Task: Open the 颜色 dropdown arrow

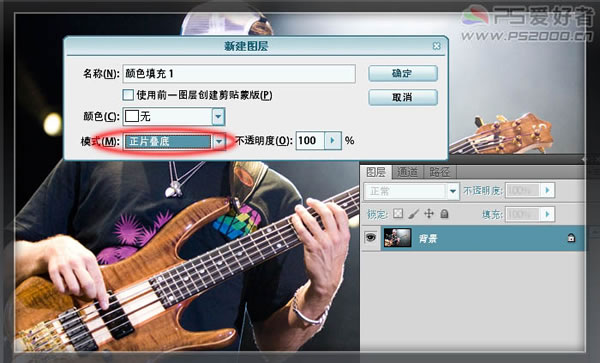Action: 218,116
